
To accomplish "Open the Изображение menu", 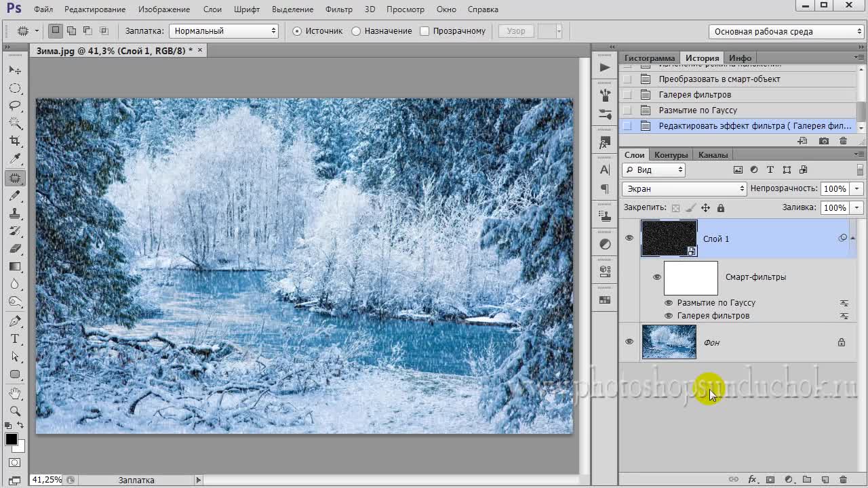I will pyautogui.click(x=163, y=9).
